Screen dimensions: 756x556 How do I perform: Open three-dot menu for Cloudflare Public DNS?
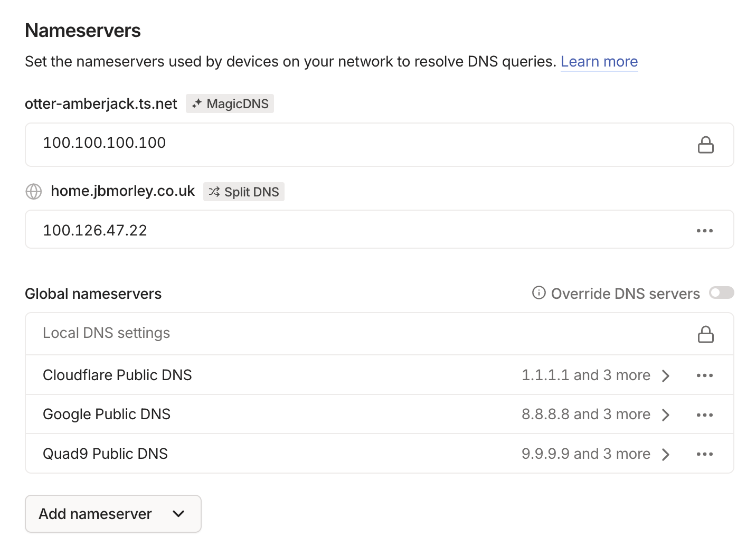pyautogui.click(x=704, y=375)
